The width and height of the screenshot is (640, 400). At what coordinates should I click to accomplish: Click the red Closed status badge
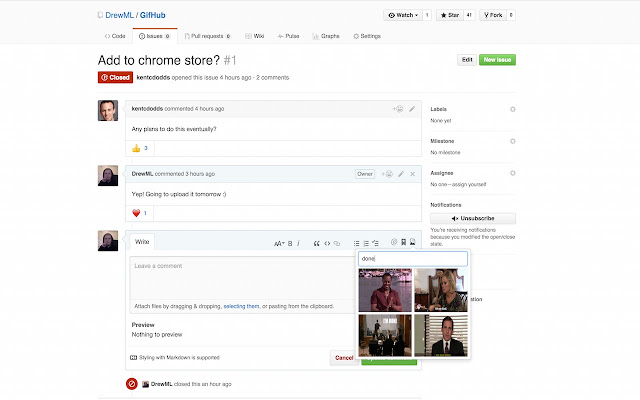point(115,78)
